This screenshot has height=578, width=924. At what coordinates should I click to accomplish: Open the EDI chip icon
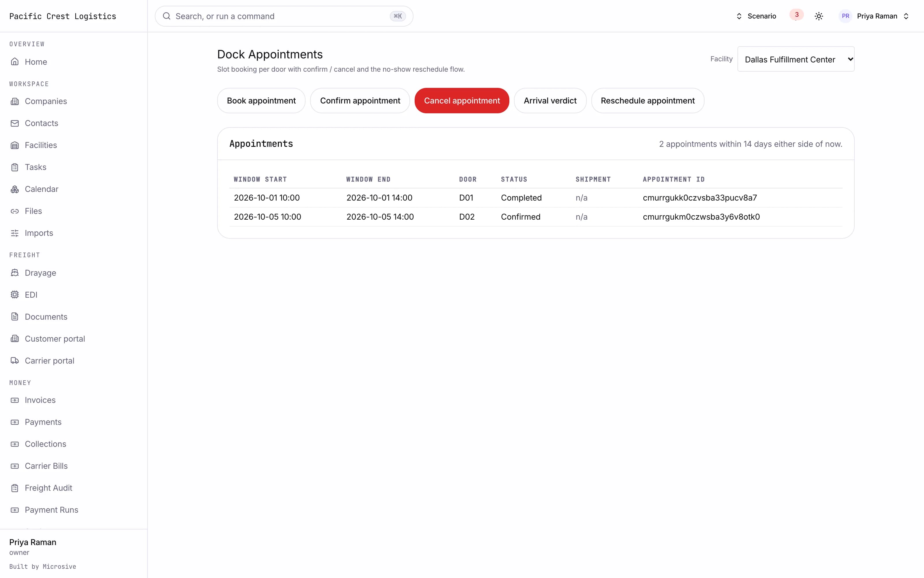(x=14, y=295)
